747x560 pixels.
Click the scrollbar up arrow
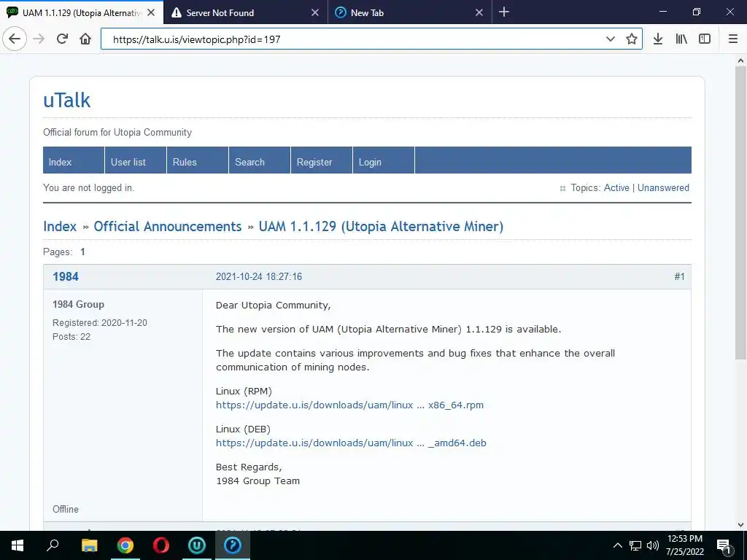pyautogui.click(x=740, y=61)
